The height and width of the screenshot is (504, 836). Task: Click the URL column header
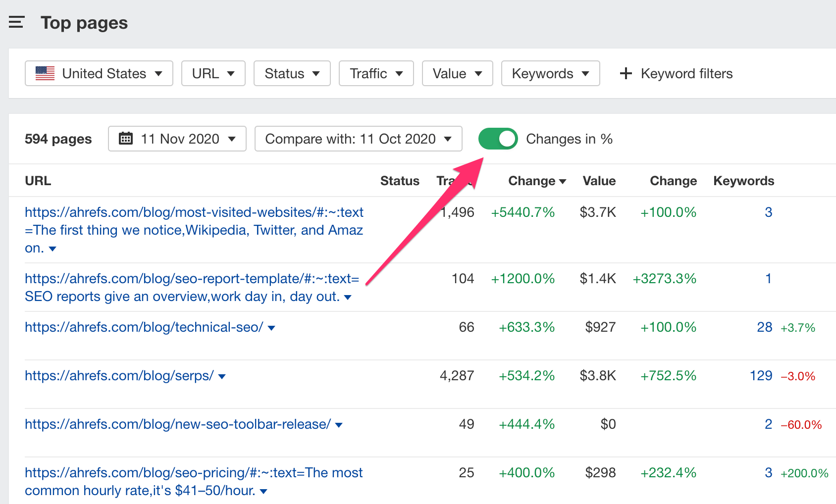[x=38, y=181]
